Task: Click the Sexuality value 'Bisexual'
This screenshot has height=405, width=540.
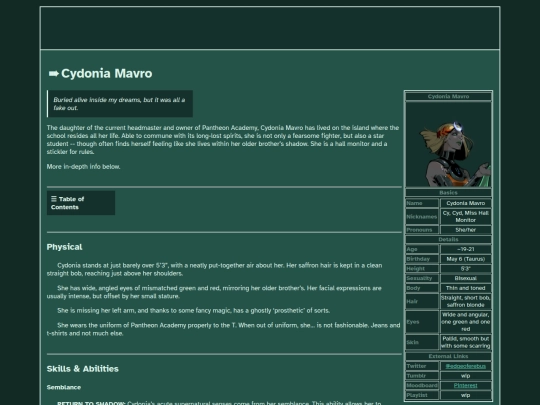Action: tap(466, 278)
